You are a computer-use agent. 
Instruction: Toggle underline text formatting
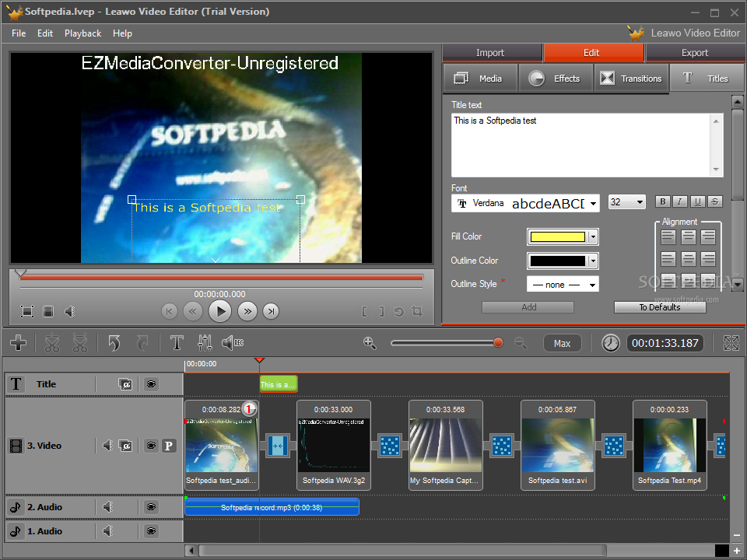coord(697,201)
